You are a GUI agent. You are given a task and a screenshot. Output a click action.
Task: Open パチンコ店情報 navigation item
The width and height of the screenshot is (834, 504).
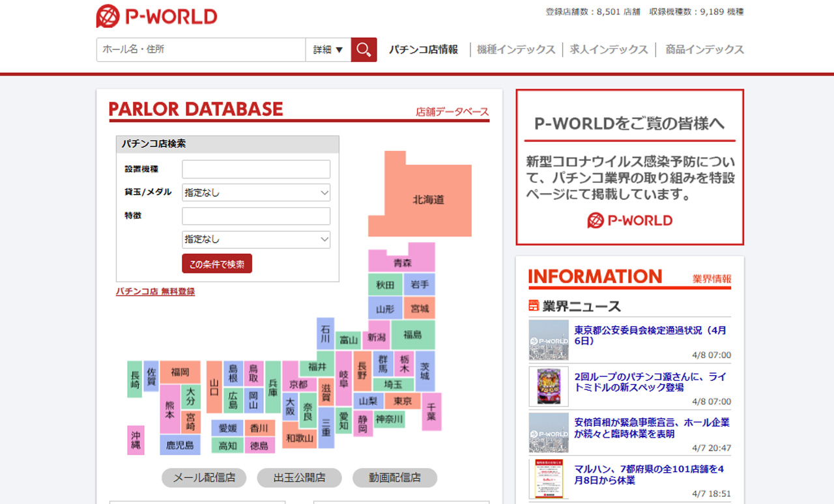click(424, 49)
